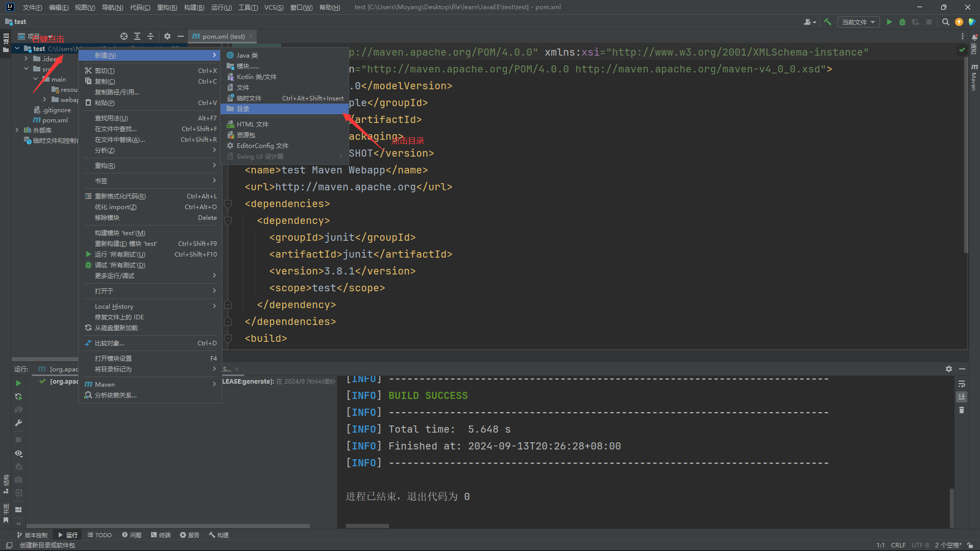Screen dimensions: 980x551
Task: Click the tool window quick-access icon in status bar
Action: click(9, 545)
